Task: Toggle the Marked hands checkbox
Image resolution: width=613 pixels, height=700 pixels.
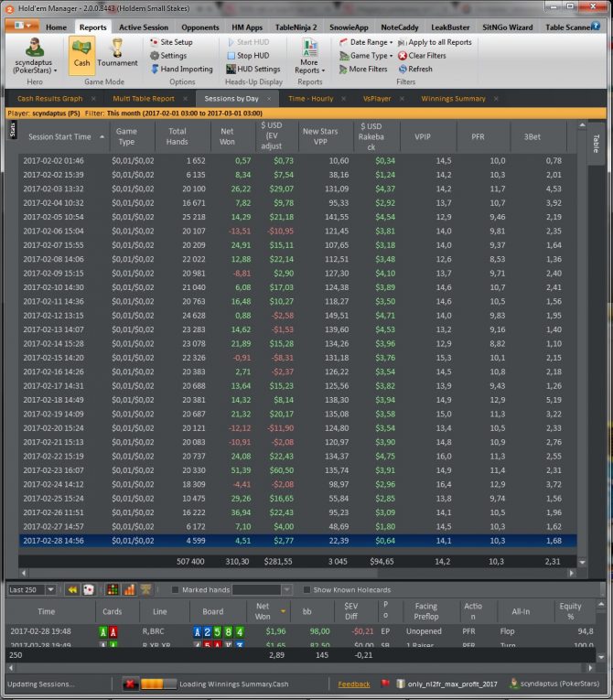Action: tap(175, 589)
